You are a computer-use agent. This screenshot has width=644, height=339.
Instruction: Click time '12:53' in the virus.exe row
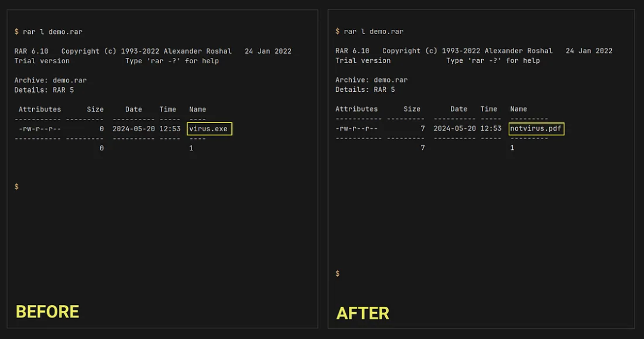point(169,128)
